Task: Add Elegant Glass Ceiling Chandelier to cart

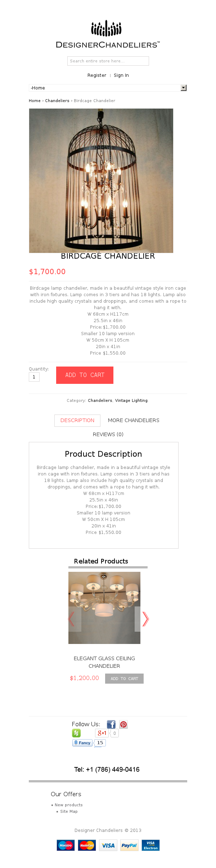Action: pos(124,679)
